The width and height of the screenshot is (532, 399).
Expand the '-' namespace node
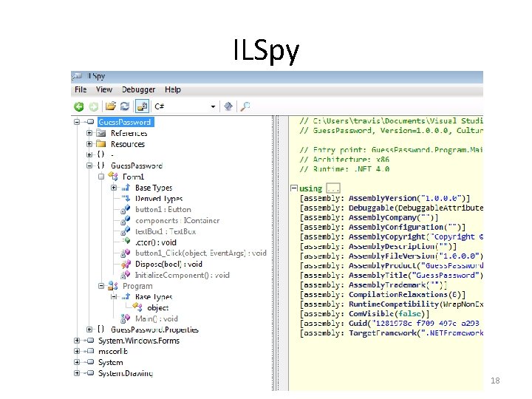pyautogui.click(x=89, y=154)
